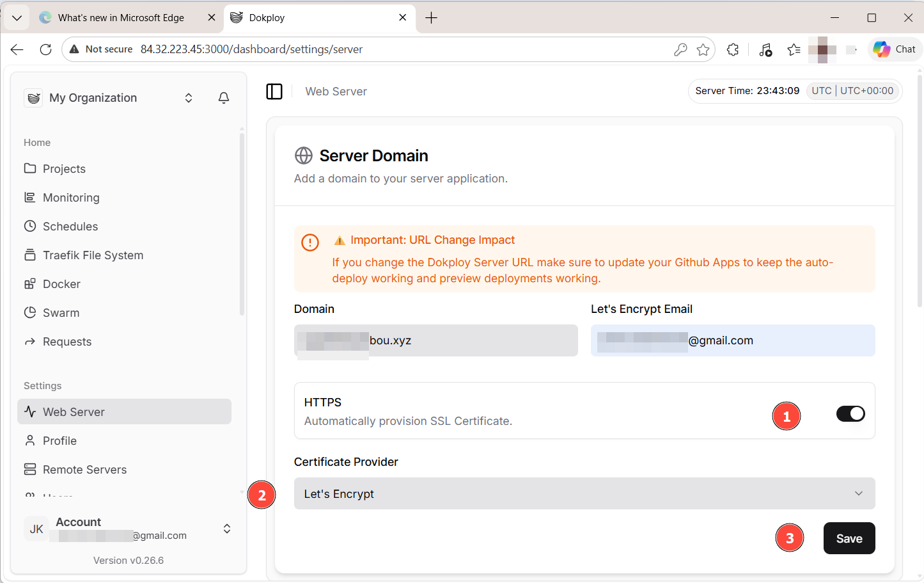Screen dimensions: 924x583
Task: View the Schedules page
Action: pos(70,226)
